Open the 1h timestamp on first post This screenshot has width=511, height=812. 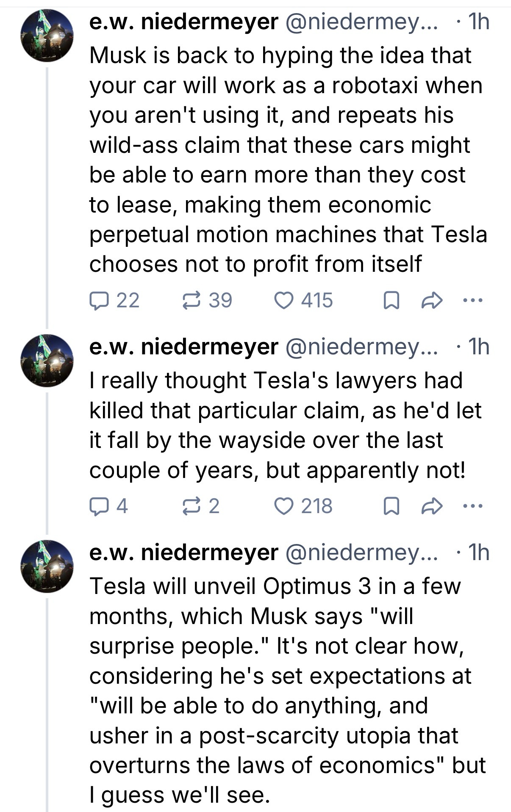[478, 22]
